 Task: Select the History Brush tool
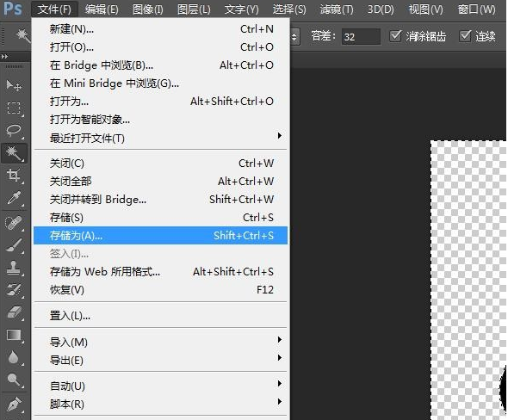(14, 290)
